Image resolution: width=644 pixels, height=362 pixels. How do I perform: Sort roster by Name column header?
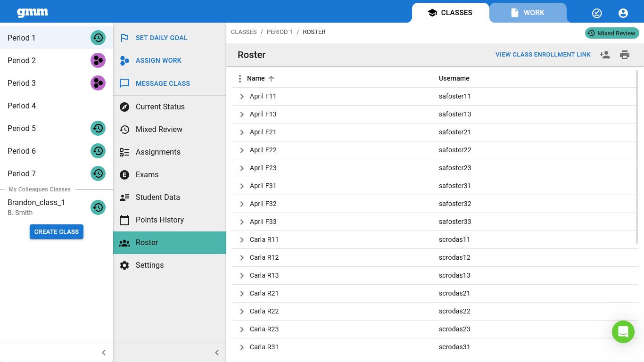tap(256, 78)
